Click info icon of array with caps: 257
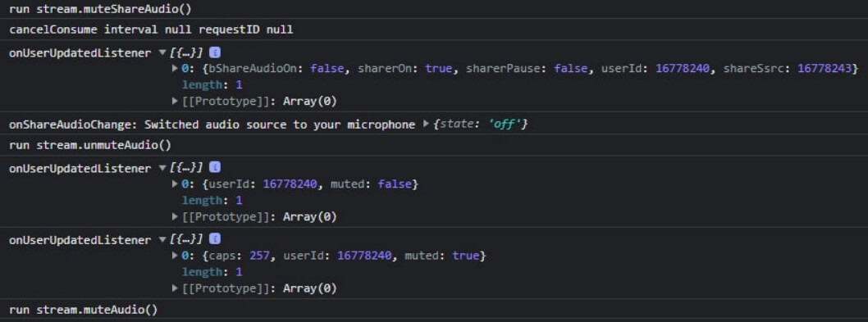 tap(215, 239)
